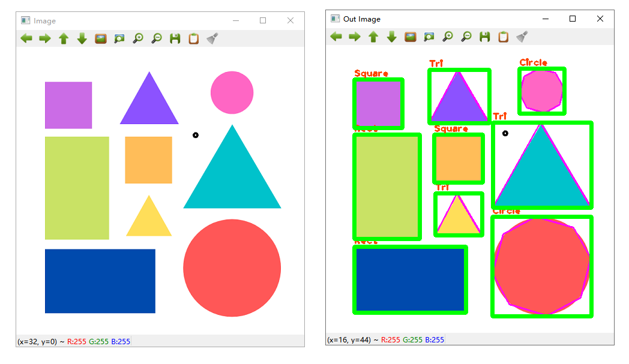Click the violet square in Image window
629x364 pixels.
[x=68, y=105]
